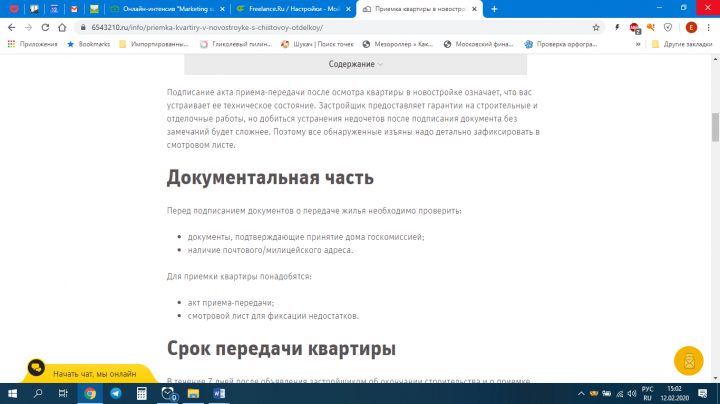Click the page vertical scrollbar thumb
720x404 pixels.
click(715, 127)
